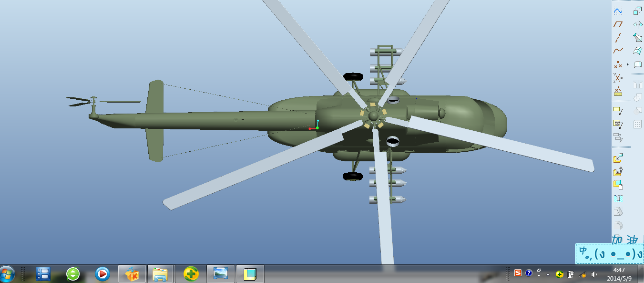Open the film-strip media library taskbar icon
Viewport: 644px width, 283px height.
coord(43,273)
